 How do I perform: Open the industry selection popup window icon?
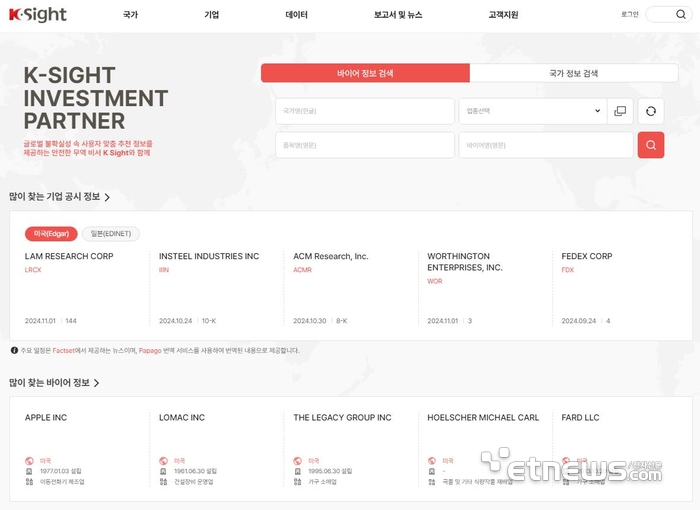(x=620, y=111)
